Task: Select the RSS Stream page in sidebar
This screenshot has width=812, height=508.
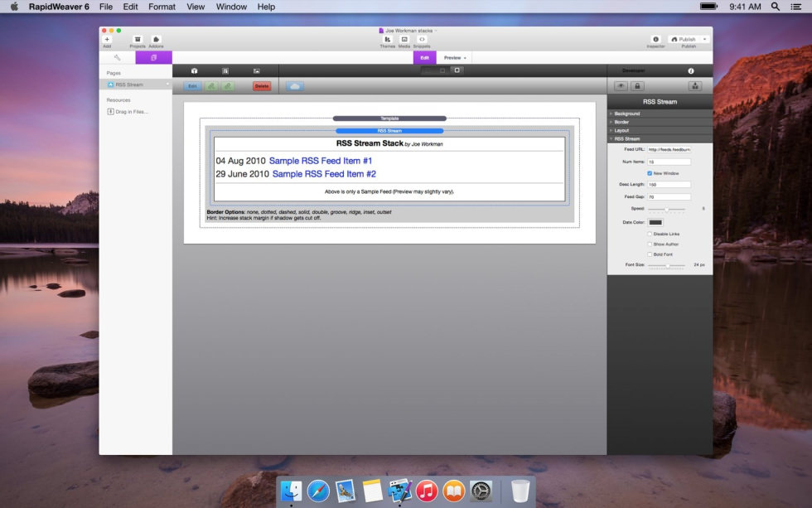Action: [136, 85]
